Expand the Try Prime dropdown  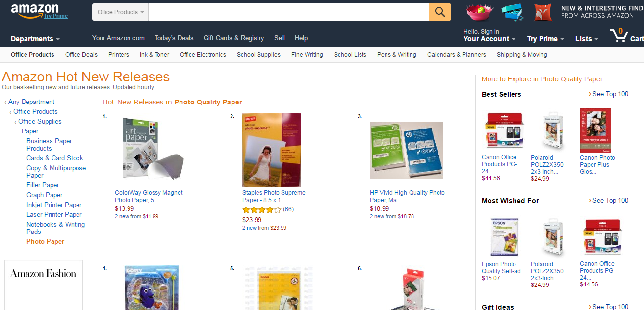(545, 39)
